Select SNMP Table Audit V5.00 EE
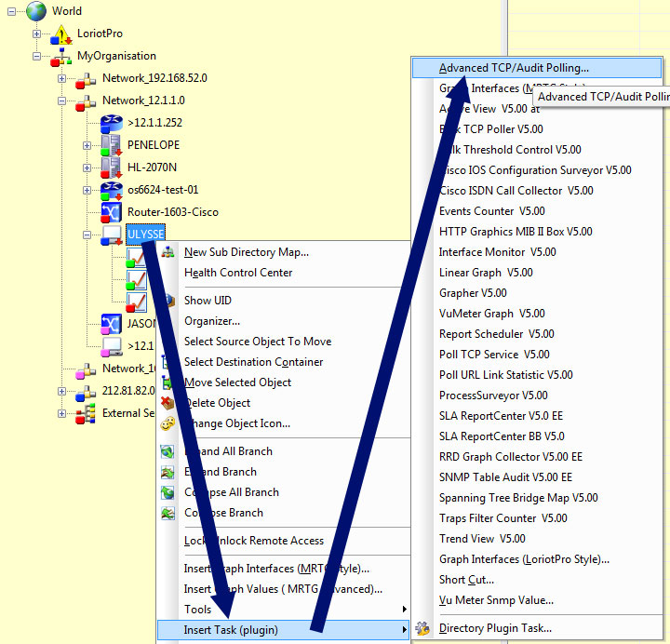 point(505,477)
